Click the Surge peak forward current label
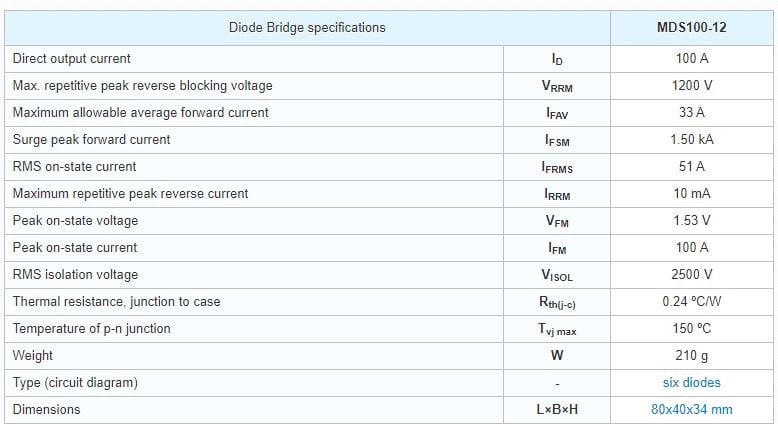This screenshot has width=778, height=424. click(91, 139)
